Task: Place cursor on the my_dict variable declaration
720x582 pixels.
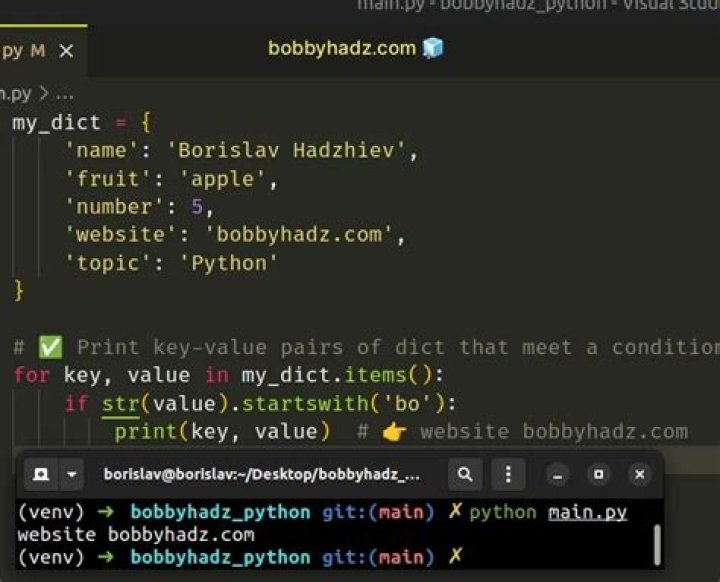Action: tap(56, 123)
